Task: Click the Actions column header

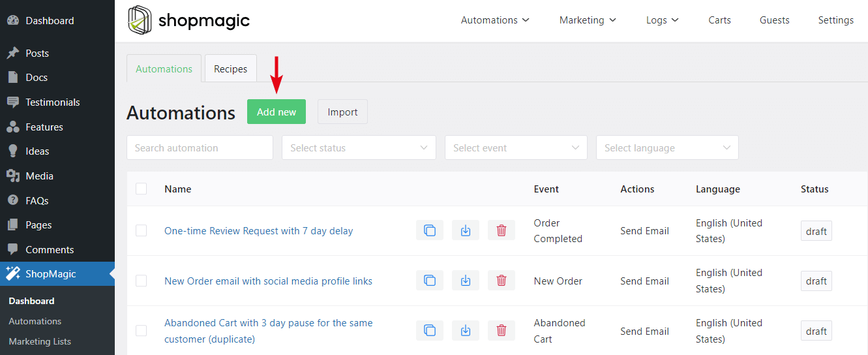Action: click(x=637, y=189)
